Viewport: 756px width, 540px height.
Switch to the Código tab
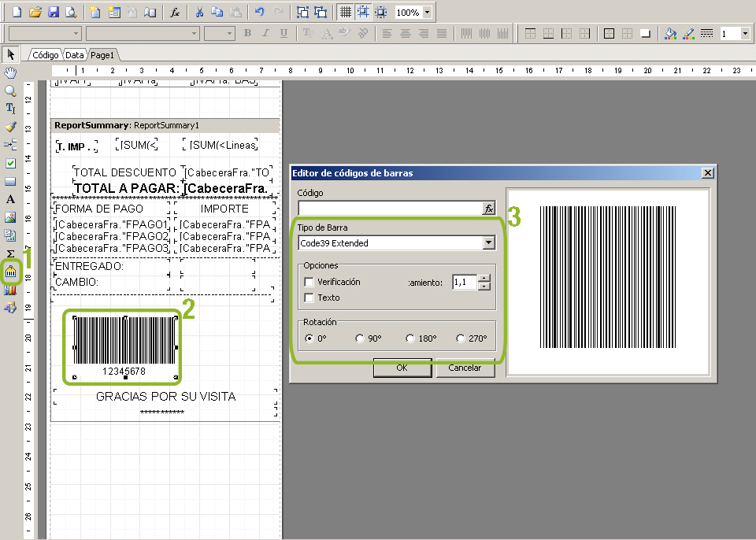point(46,55)
